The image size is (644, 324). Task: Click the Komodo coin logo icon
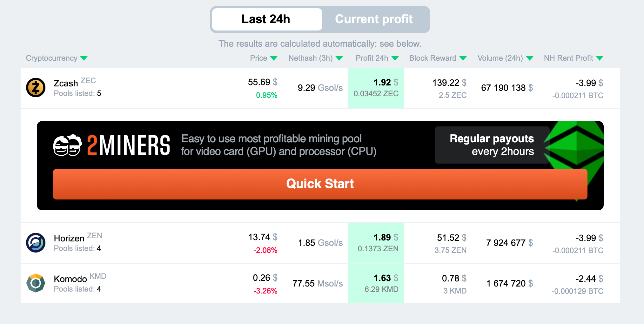36,283
